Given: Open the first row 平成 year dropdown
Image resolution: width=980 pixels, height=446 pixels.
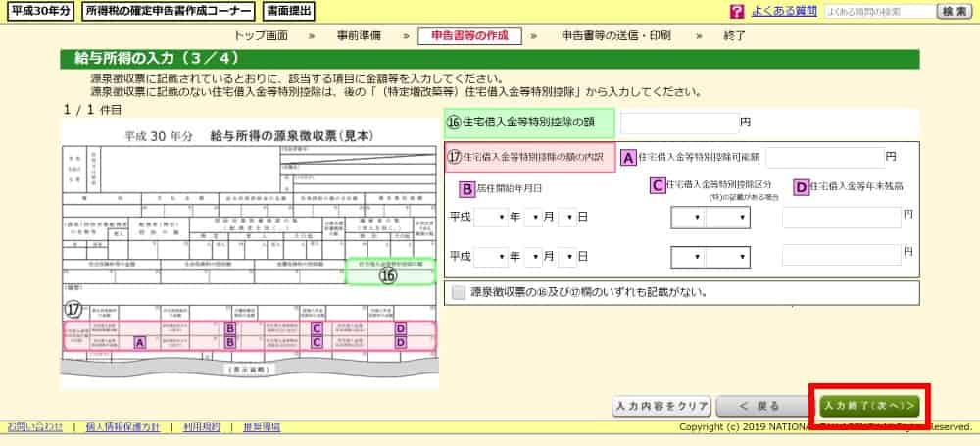Looking at the screenshot, I should click(x=490, y=217).
